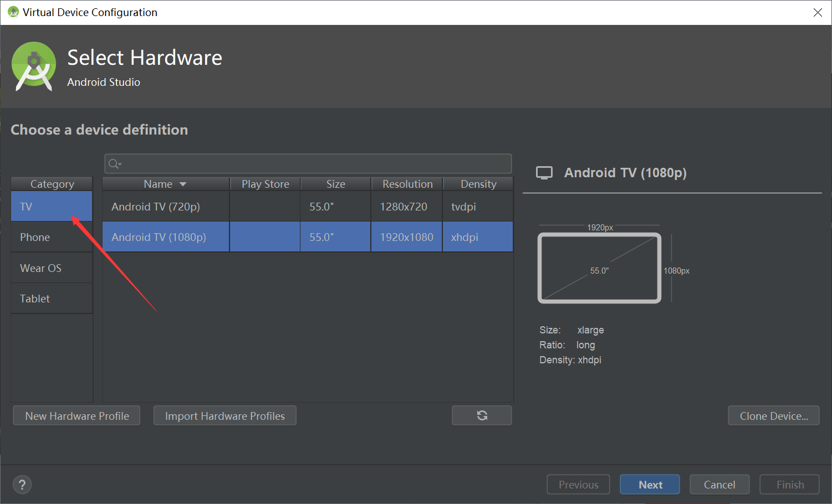Click the Name column sort arrow
This screenshot has height=504, width=832.
point(183,184)
